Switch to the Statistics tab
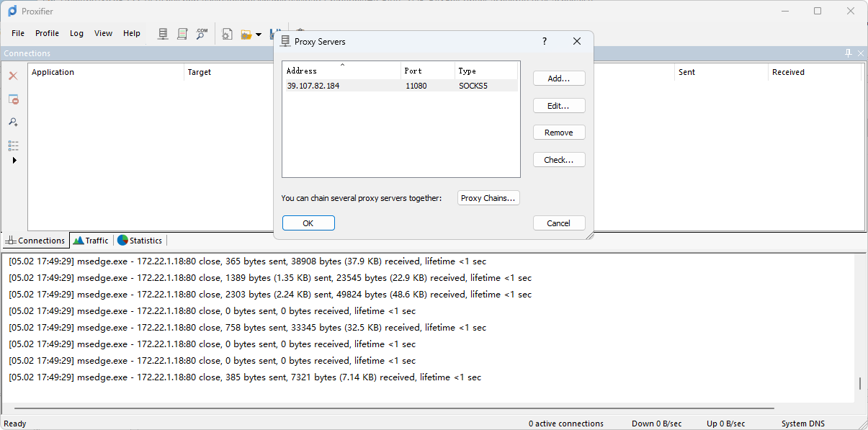Image resolution: width=868 pixels, height=430 pixels. pos(140,241)
